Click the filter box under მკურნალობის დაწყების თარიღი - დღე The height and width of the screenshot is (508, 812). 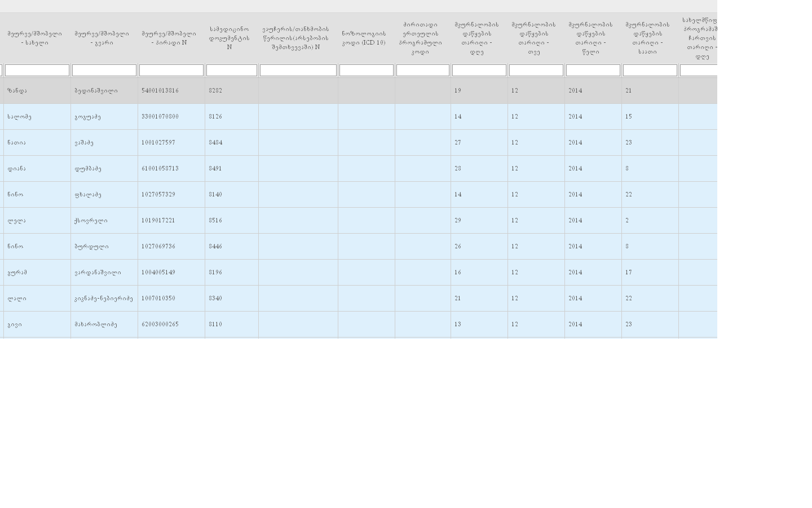(479, 70)
